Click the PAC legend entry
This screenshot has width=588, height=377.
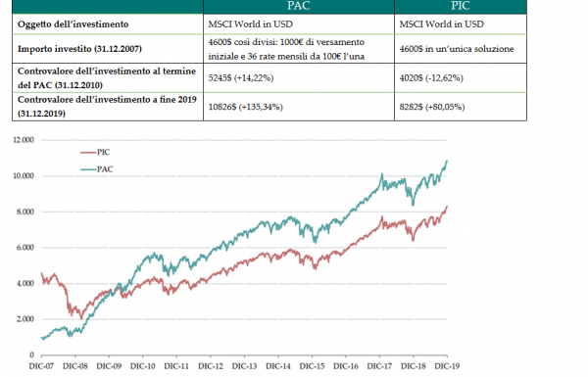(97, 169)
